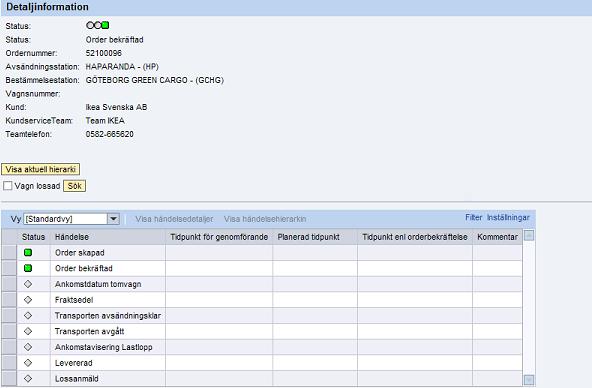Click Visa händelsedetaljer toolbar link
The height and width of the screenshot is (388, 592).
pos(174,219)
